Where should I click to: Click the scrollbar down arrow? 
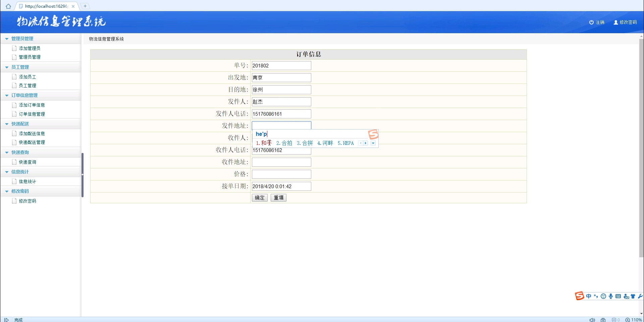[641, 314]
